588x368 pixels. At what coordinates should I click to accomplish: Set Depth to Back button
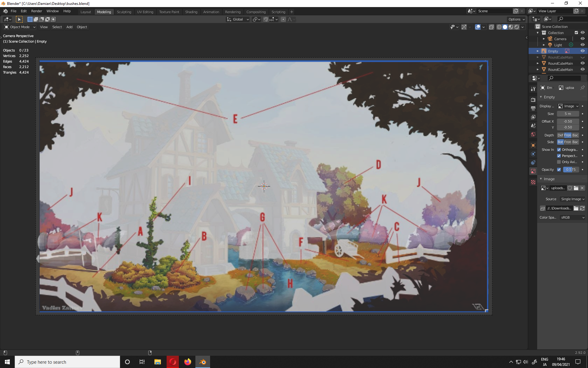tap(575, 135)
